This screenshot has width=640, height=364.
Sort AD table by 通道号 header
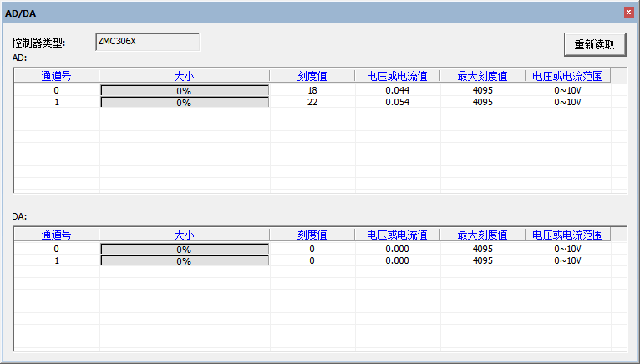(x=56, y=76)
